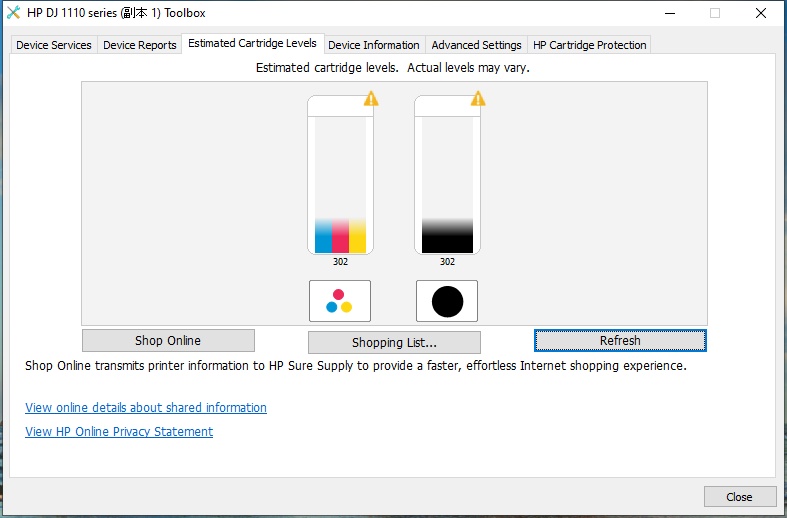
Task: View the HP Online Privacy Statement
Action: coord(119,432)
